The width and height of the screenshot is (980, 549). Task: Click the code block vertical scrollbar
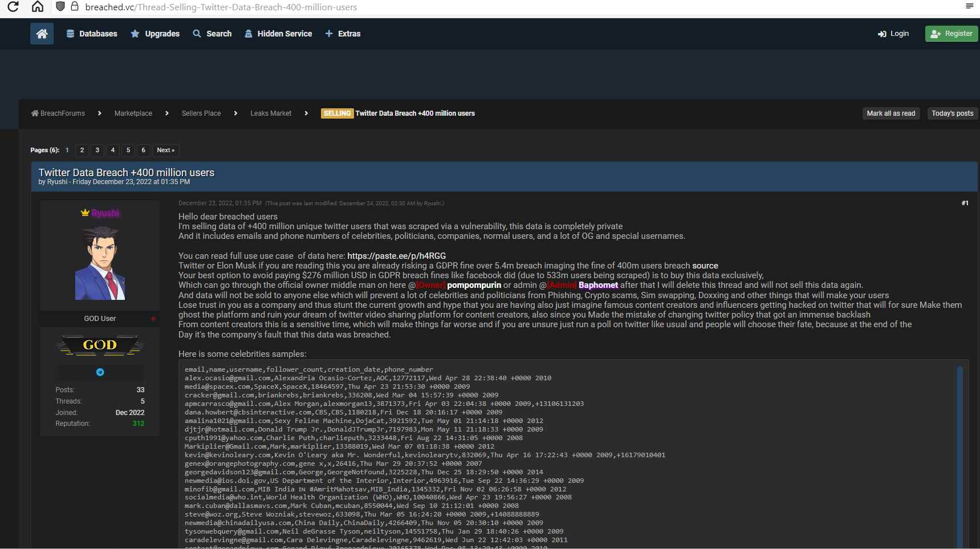coord(960,456)
